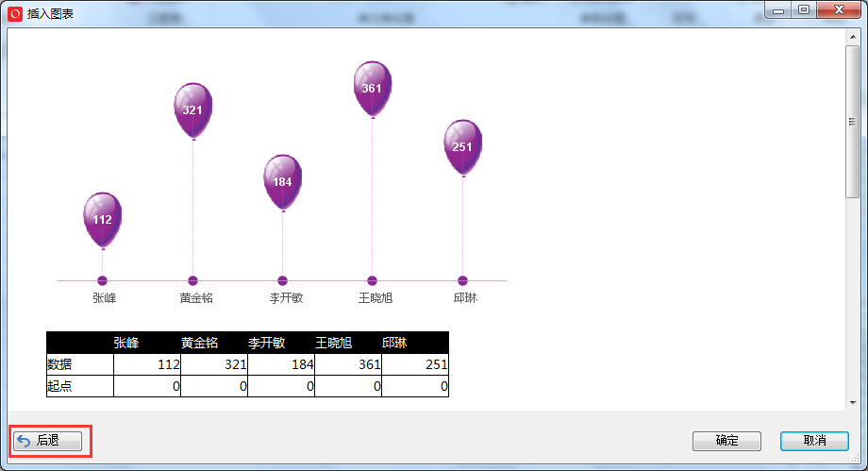868x471 pixels.
Task: Click the axis dot above 邱琳
Action: click(x=462, y=281)
